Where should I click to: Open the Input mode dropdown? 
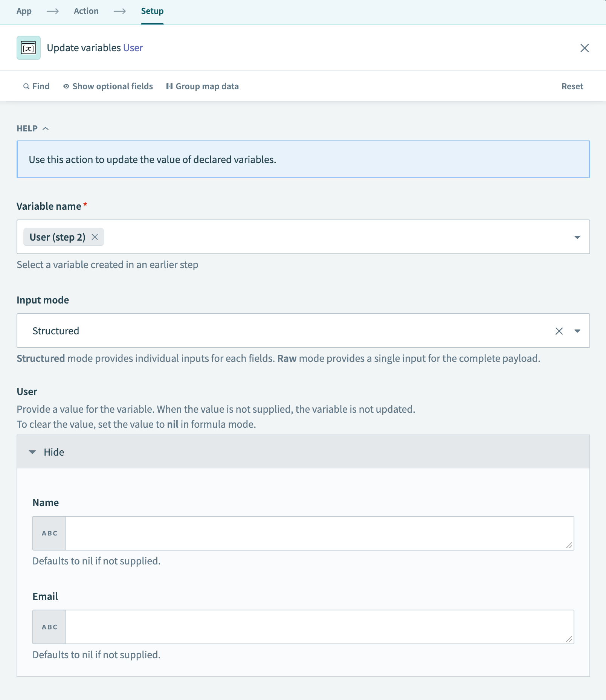click(x=577, y=331)
